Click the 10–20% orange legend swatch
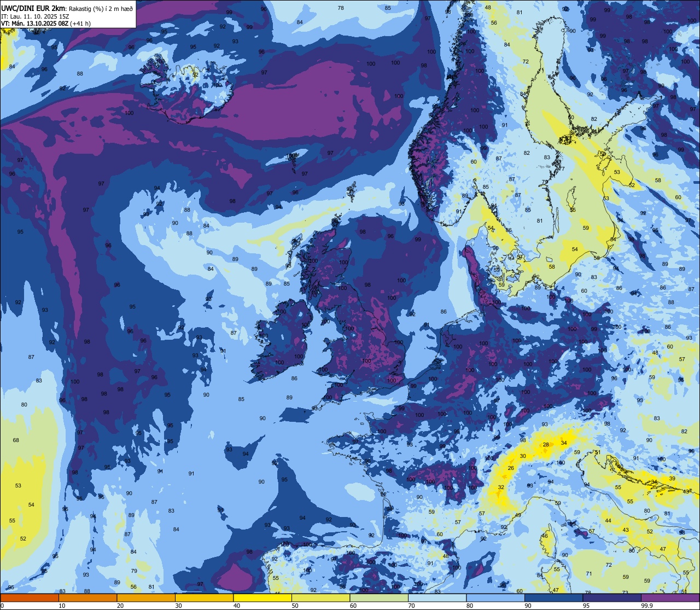 coord(87,598)
